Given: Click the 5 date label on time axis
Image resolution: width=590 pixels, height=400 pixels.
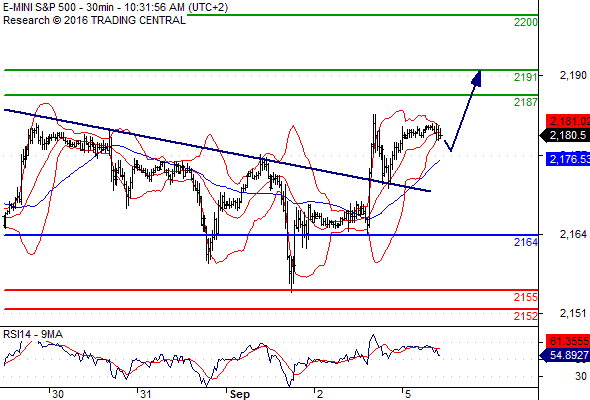Looking at the screenshot, I should [x=408, y=394].
